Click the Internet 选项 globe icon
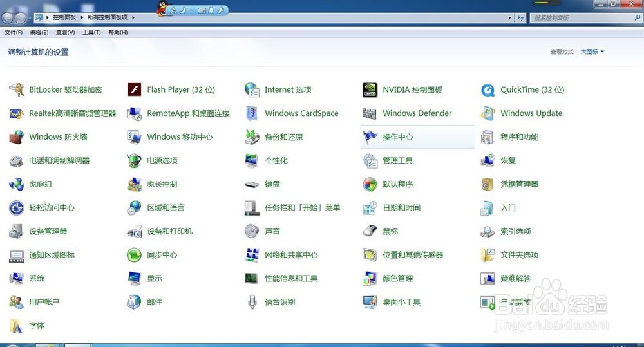 [x=252, y=89]
